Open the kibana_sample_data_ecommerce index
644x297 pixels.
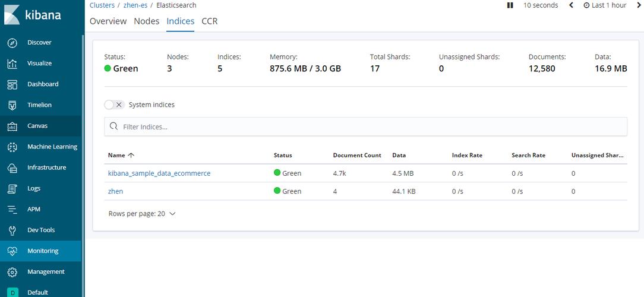(x=159, y=173)
